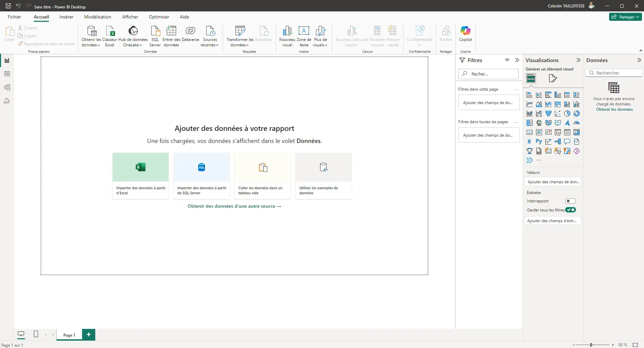
Task: Open the Partager dropdown button
Action: point(625,17)
